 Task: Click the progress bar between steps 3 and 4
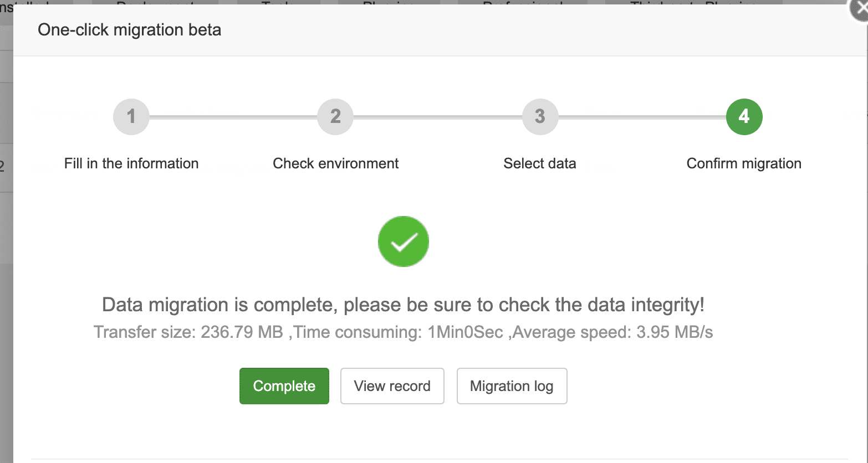(x=642, y=116)
